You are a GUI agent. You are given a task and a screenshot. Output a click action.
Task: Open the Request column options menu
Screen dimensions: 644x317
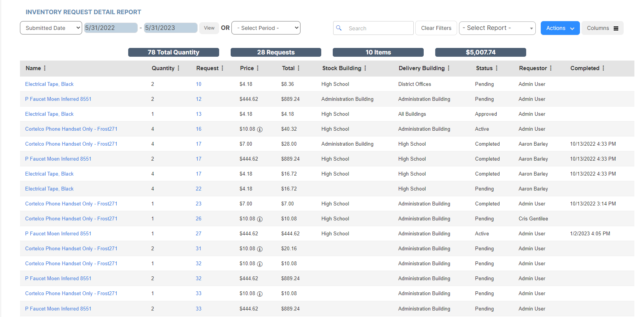(222, 68)
